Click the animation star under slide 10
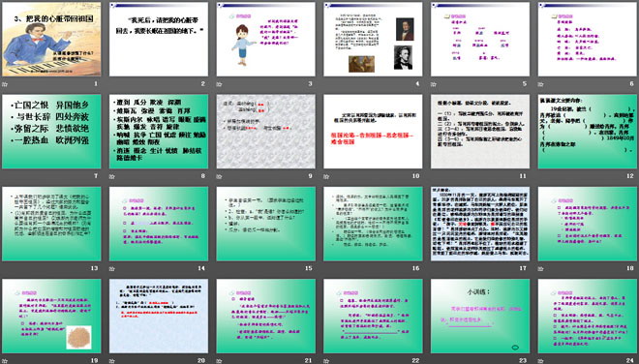Screen dimensions: 639x364 coord(326,176)
